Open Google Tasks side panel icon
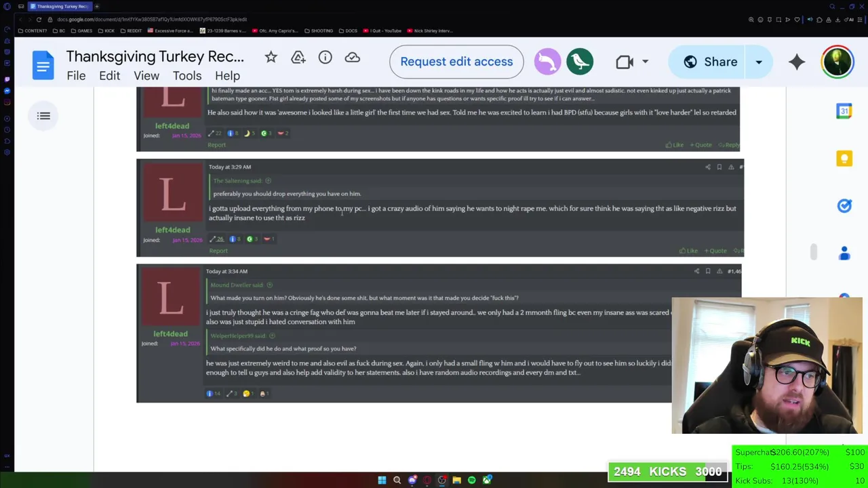The width and height of the screenshot is (868, 488). pyautogui.click(x=844, y=206)
